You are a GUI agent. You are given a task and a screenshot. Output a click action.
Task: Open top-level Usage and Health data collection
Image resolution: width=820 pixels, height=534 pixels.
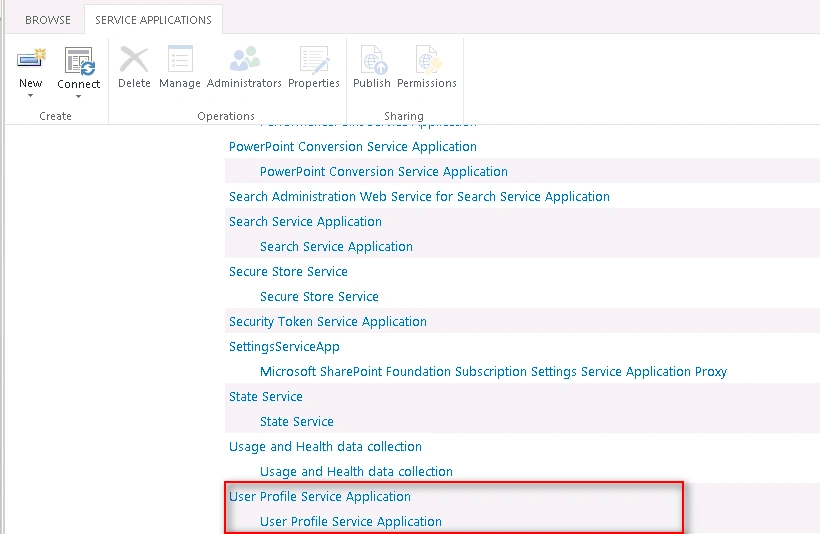point(325,447)
